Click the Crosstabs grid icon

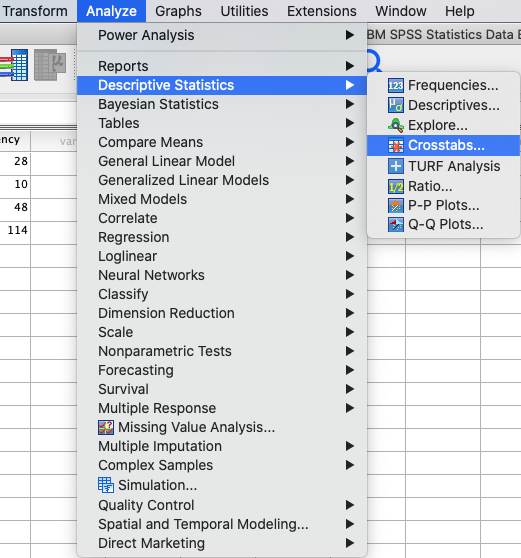click(395, 146)
